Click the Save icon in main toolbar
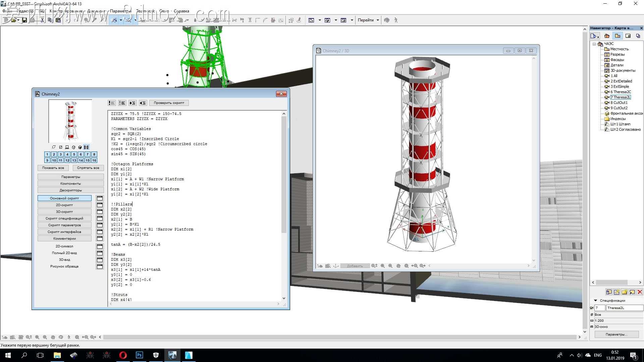Screen dimensions: 644x362 [x=24, y=20]
